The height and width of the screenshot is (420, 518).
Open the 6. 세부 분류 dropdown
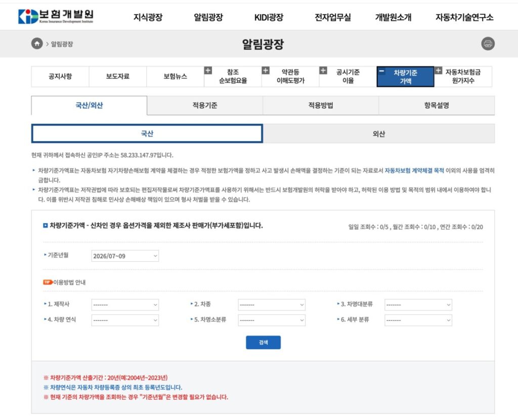coord(418,320)
